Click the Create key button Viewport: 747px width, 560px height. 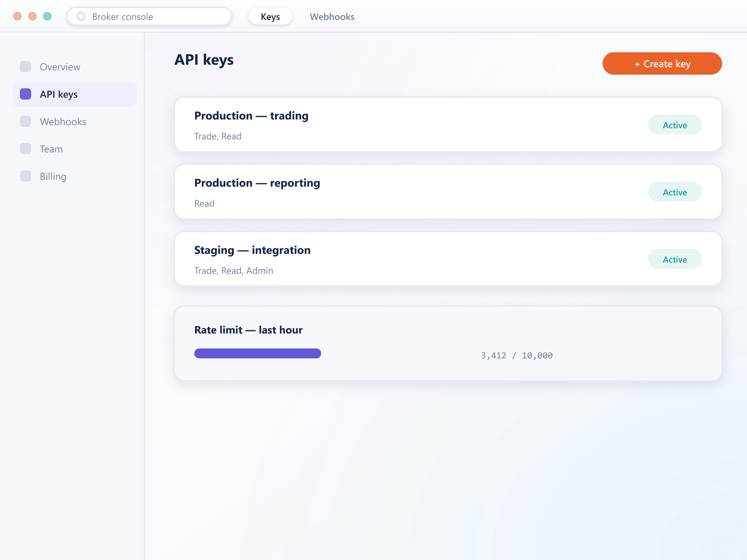tap(662, 63)
